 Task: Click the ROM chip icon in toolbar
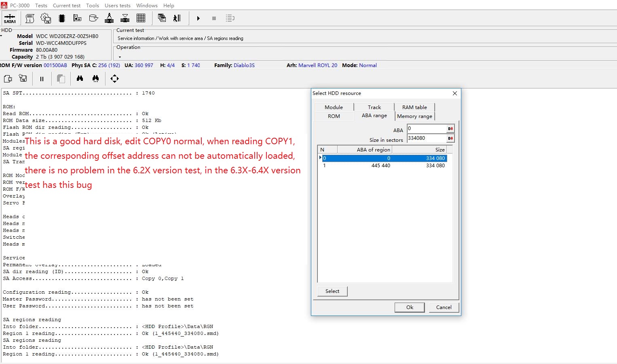[62, 18]
